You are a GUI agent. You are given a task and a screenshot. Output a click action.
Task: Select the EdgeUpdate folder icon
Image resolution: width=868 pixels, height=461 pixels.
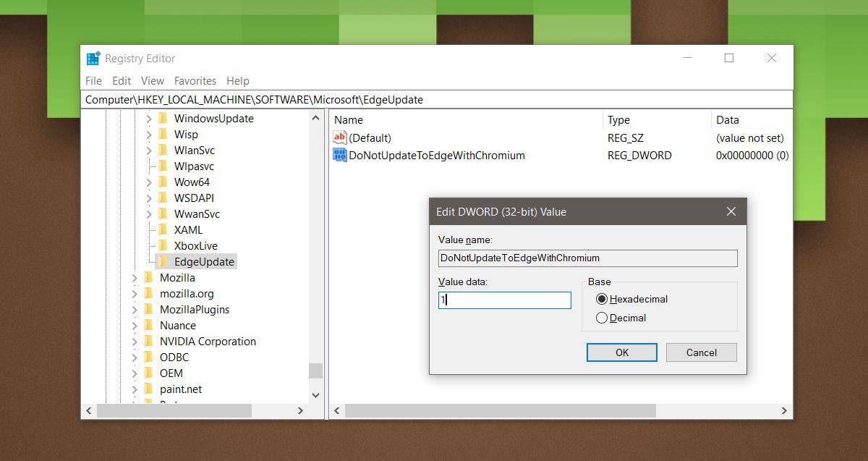(x=163, y=261)
